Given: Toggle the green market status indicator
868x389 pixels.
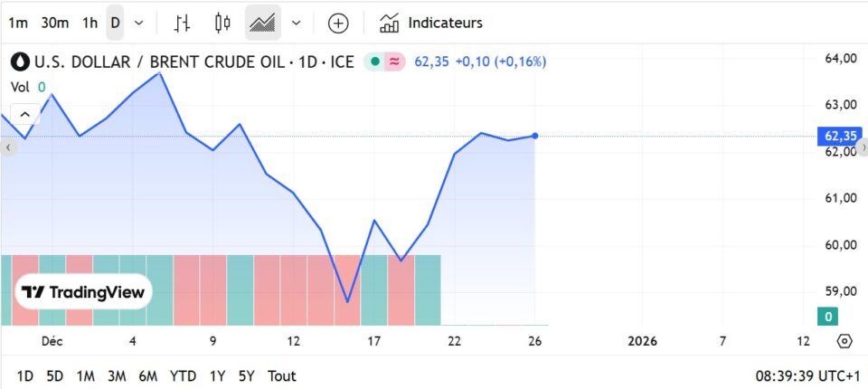Looking at the screenshot, I should coord(374,62).
